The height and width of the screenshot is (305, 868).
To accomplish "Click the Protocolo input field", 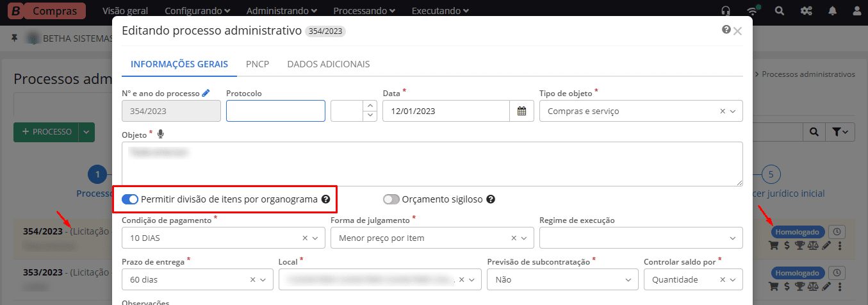I will (x=275, y=111).
